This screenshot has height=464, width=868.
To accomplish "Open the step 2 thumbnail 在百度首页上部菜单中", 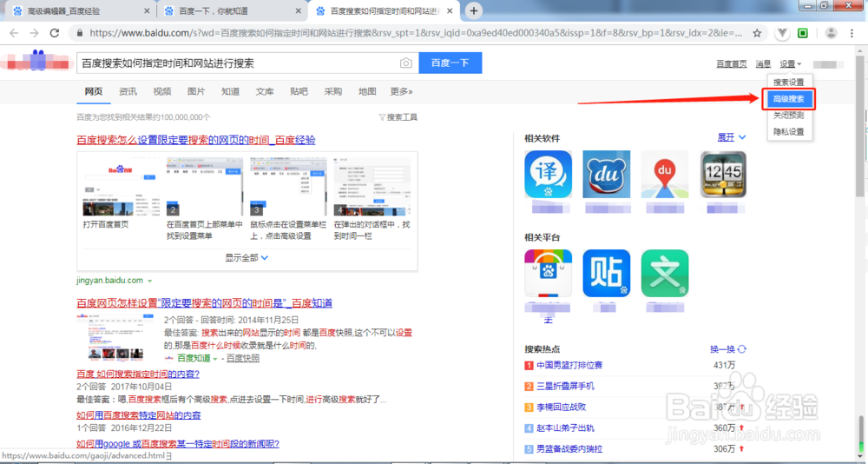I will 204,187.
